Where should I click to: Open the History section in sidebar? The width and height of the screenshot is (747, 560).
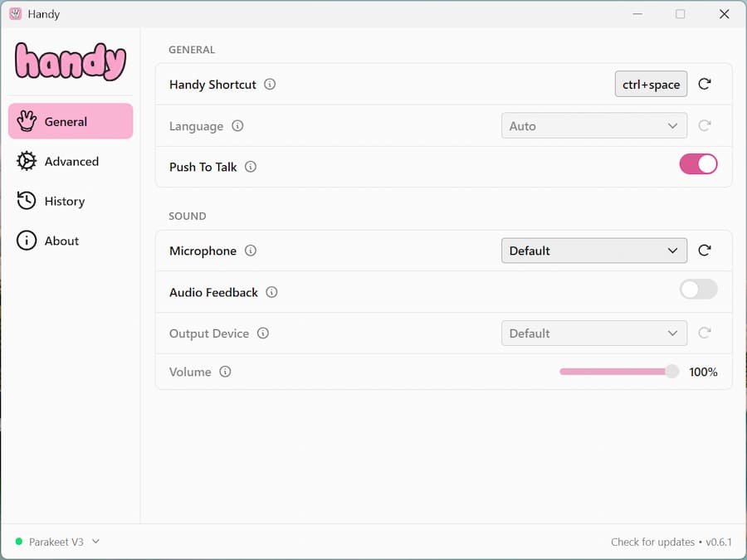pos(64,202)
